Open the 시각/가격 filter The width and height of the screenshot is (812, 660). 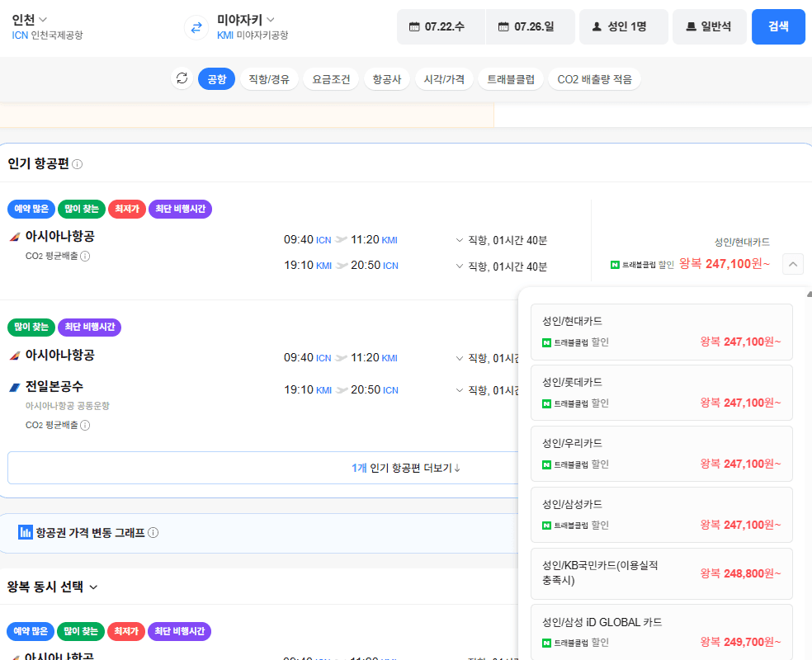[444, 79]
